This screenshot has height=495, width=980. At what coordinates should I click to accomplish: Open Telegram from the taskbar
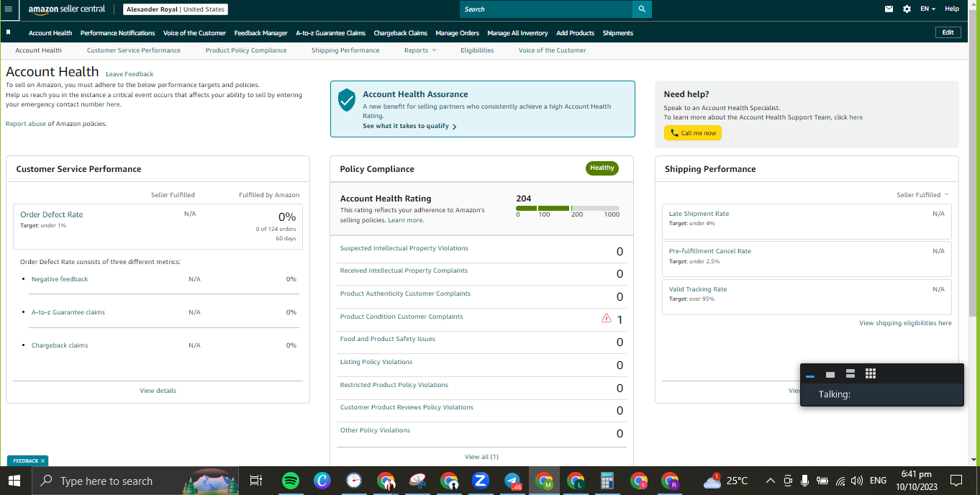tap(512, 481)
